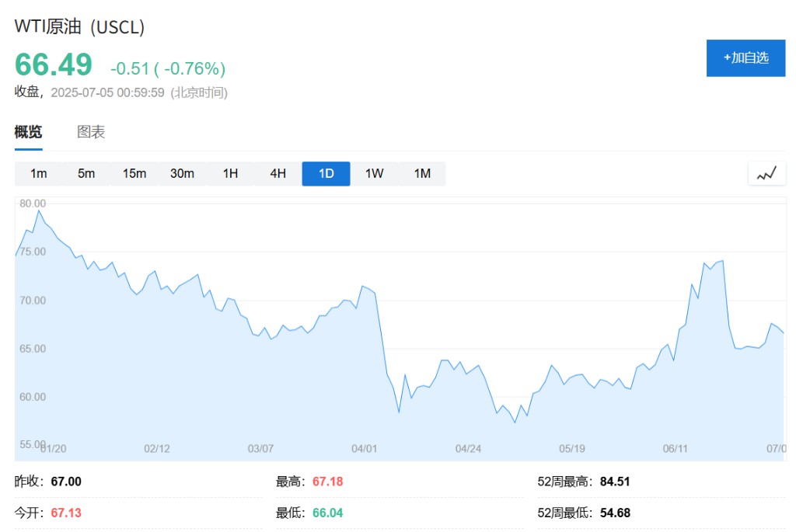Click the WTI原油 (USCL) title
The width and height of the screenshot is (796, 532).
pyautogui.click(x=80, y=26)
